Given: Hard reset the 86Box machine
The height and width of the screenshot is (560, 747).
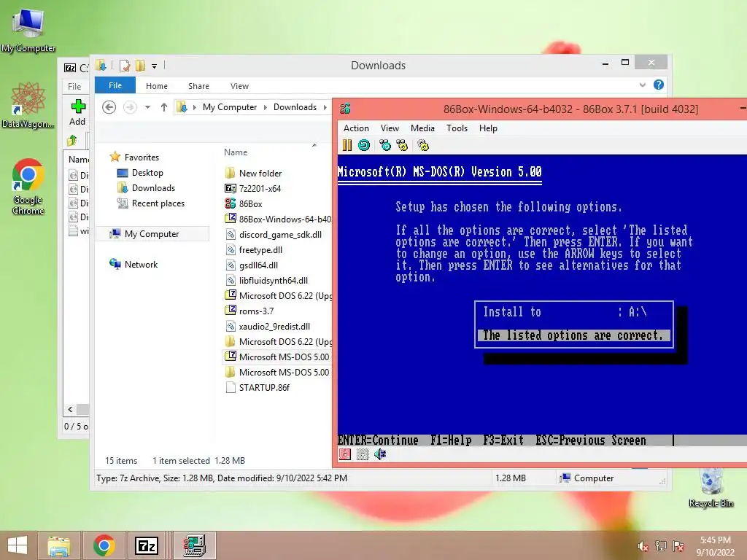Looking at the screenshot, I should [x=364, y=145].
